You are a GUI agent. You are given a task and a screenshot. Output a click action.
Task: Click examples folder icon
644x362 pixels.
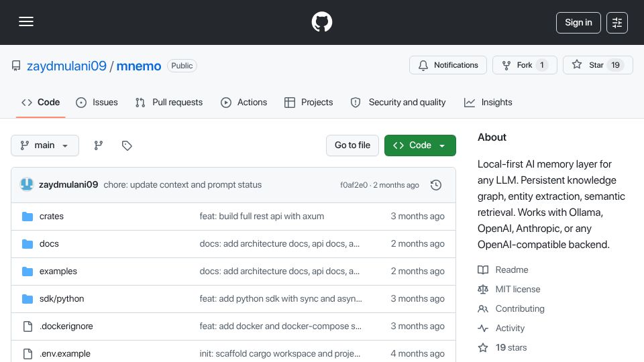(x=28, y=271)
